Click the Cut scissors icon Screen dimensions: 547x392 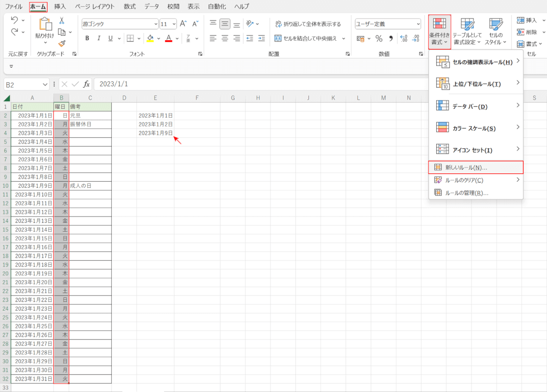pyautogui.click(x=62, y=21)
